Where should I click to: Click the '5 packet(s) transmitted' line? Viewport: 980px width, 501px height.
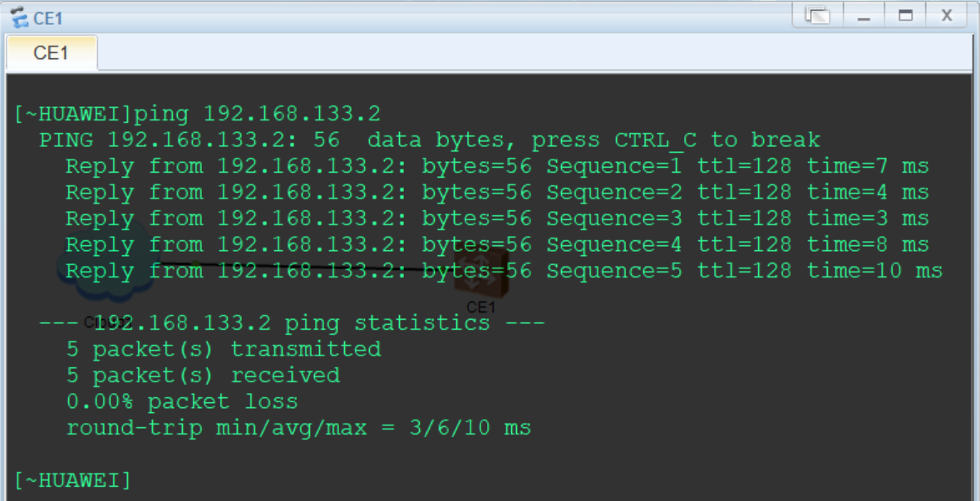point(223,349)
